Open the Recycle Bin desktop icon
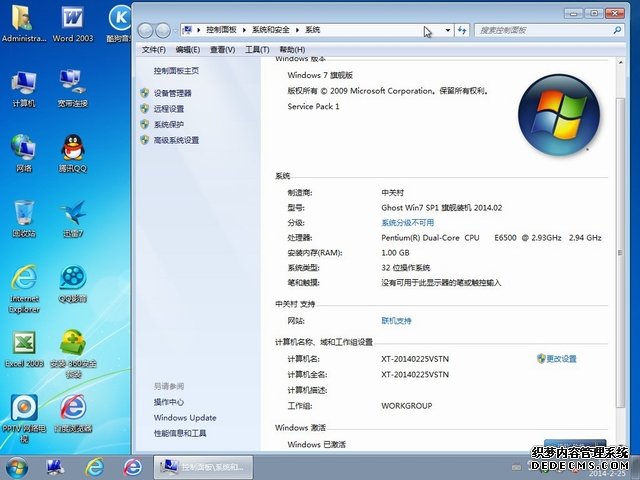Screen dimensions: 640x480 pyautogui.click(x=24, y=219)
